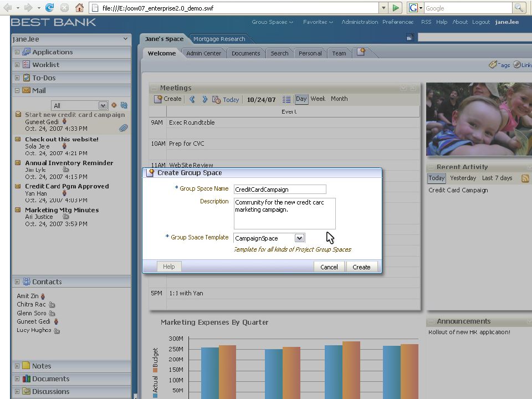
Task: Click Cancel in Create Group Space dialog
Action: point(329,267)
